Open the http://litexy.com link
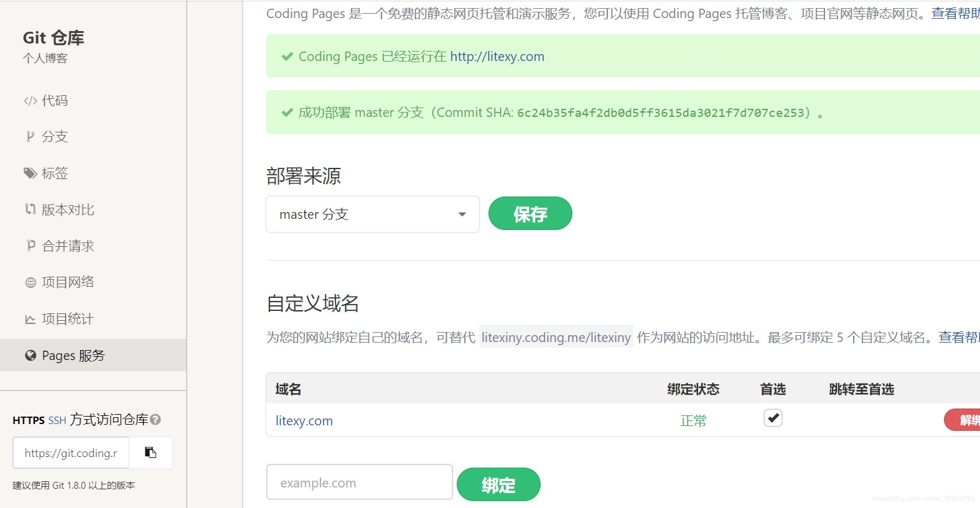 (497, 57)
